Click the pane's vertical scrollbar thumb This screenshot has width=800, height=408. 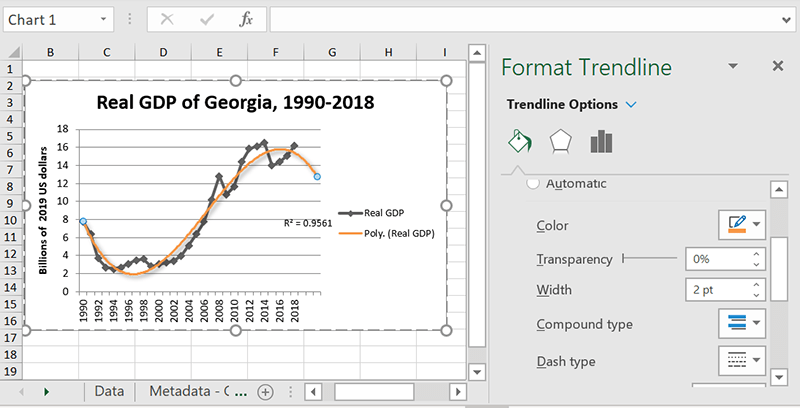(x=779, y=269)
